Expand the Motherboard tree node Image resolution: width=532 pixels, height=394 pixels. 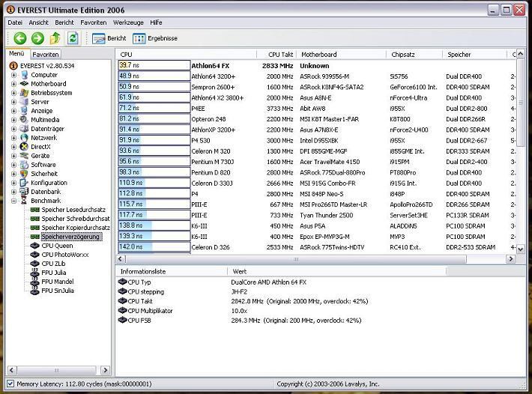tap(14, 84)
